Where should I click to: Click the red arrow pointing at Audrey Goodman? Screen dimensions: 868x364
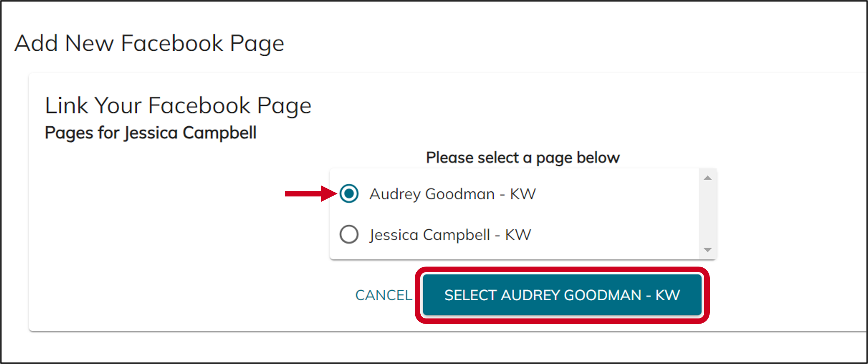(310, 194)
